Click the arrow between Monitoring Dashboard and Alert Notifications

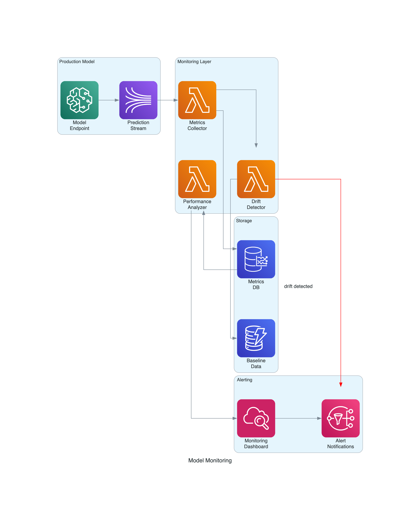(299, 419)
